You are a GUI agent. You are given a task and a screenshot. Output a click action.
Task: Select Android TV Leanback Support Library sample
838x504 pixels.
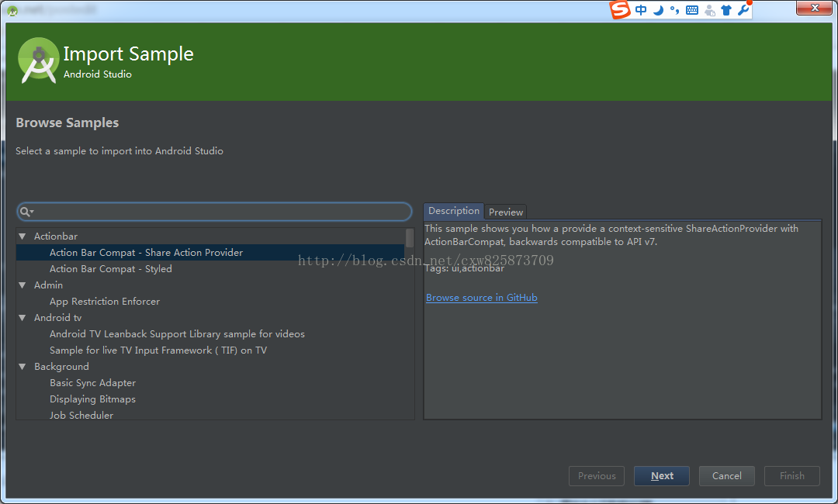177,334
